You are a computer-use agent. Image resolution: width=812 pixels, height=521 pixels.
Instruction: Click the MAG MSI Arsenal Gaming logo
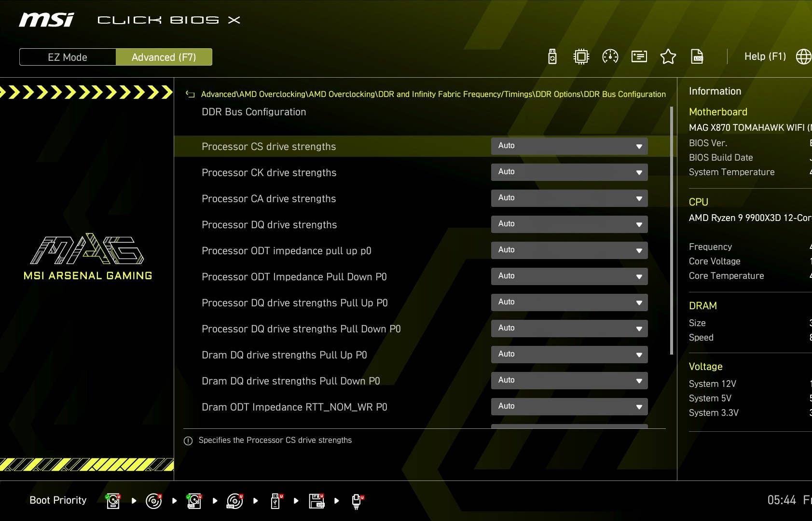88,257
